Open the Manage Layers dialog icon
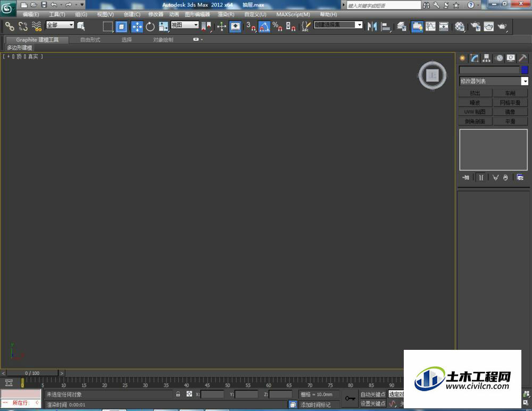Viewport: 532px width, 411px height. (x=402, y=27)
